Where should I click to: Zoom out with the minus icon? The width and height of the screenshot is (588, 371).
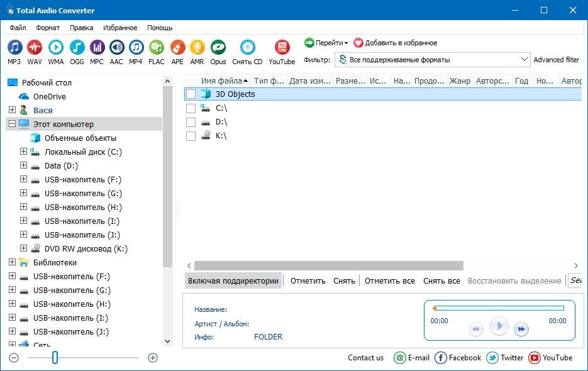[x=14, y=358]
